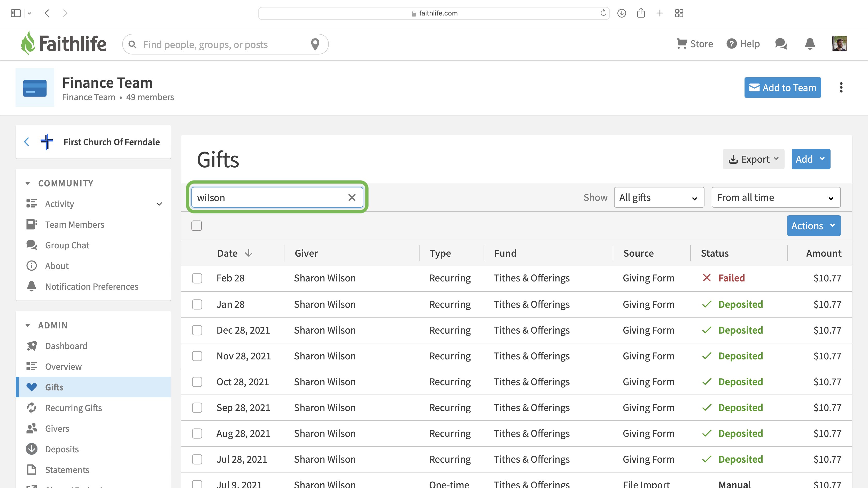Click the First Church Of Ferndale link
The image size is (868, 488).
coord(112,142)
